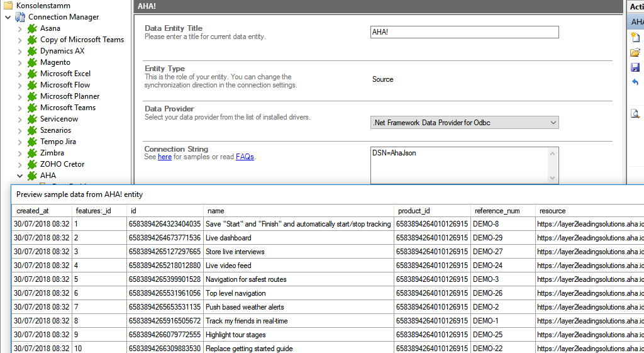Screen dimensions: 644x353
Task: Open the FAQs link
Action: [x=245, y=157]
